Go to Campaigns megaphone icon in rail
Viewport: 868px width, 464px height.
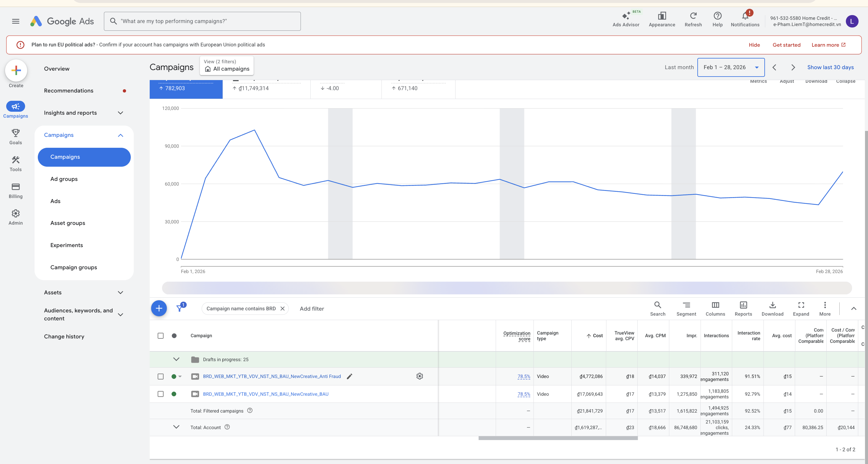click(15, 107)
